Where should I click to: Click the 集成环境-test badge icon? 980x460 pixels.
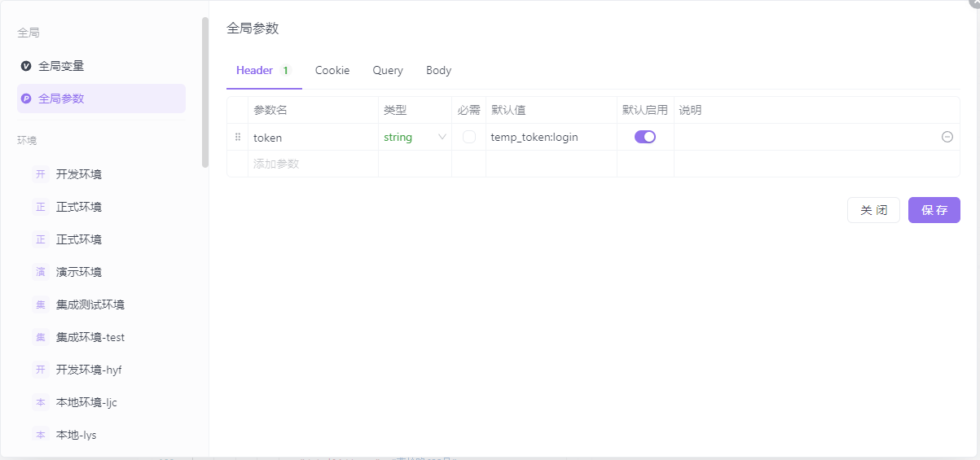point(41,337)
